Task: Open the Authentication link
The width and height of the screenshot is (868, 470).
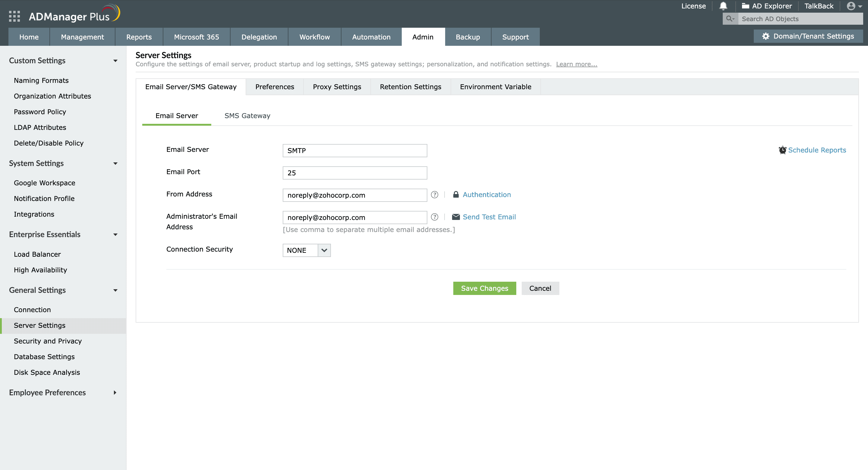Action: 486,195
